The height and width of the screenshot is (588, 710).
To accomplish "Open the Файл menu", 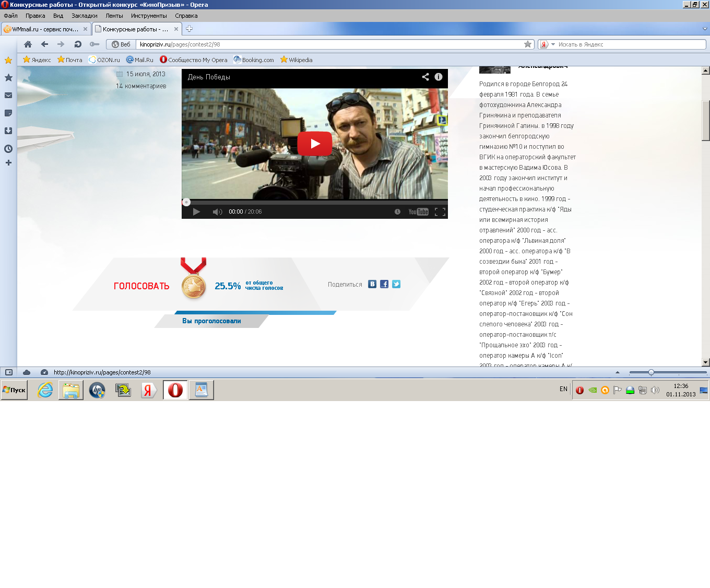I will coord(10,16).
